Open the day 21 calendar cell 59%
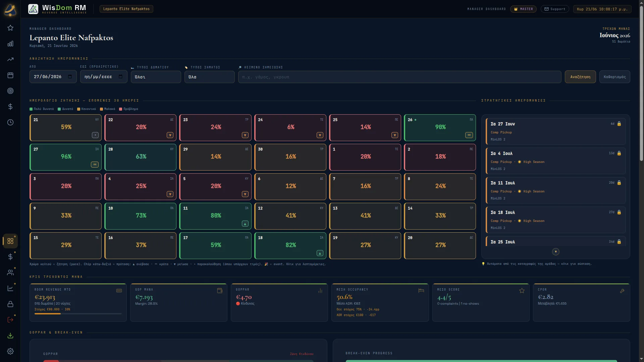 [66, 128]
